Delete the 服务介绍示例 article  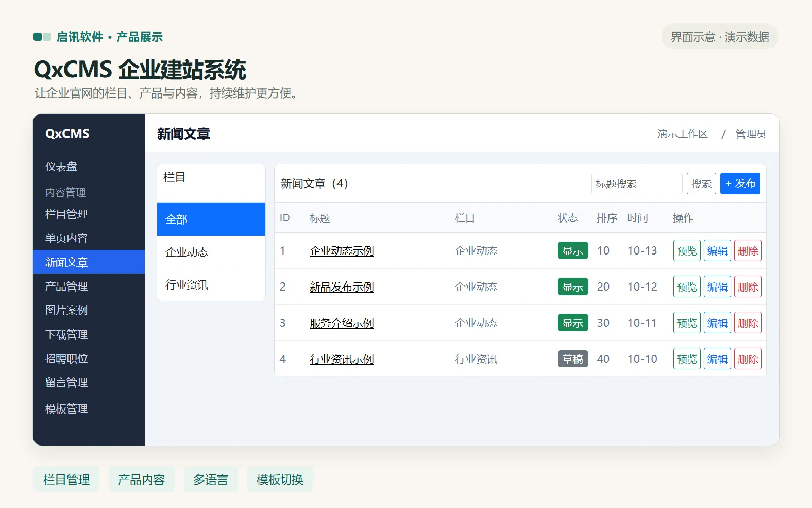pos(748,323)
